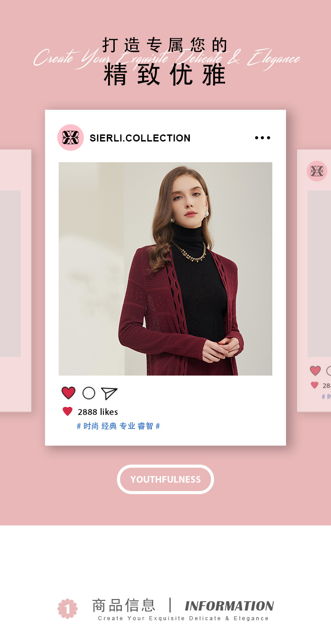Open the three-dot more options menu
This screenshot has width=331, height=644.
pos(263,138)
